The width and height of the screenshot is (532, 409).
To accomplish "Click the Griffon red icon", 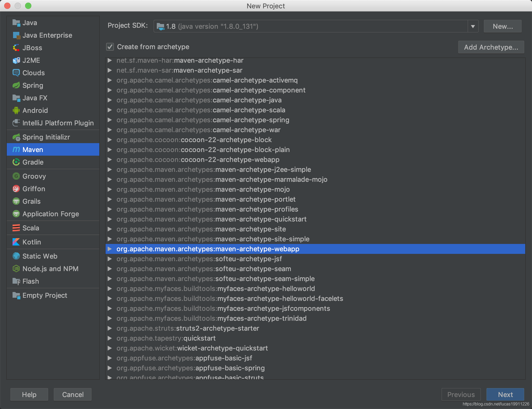I will tap(16, 189).
